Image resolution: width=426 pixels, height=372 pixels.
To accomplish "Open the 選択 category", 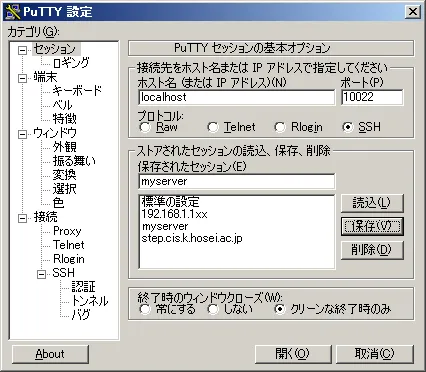I will pos(64,189).
